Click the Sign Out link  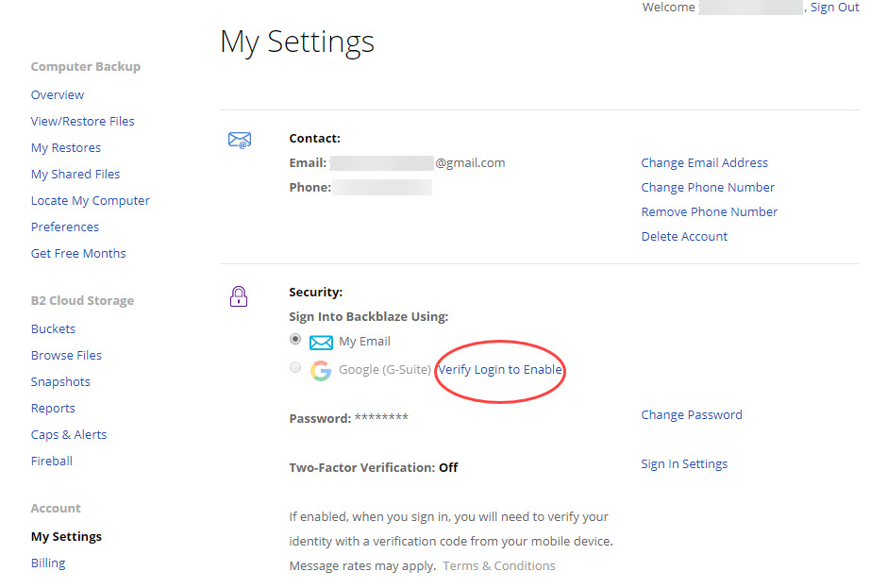pos(834,8)
